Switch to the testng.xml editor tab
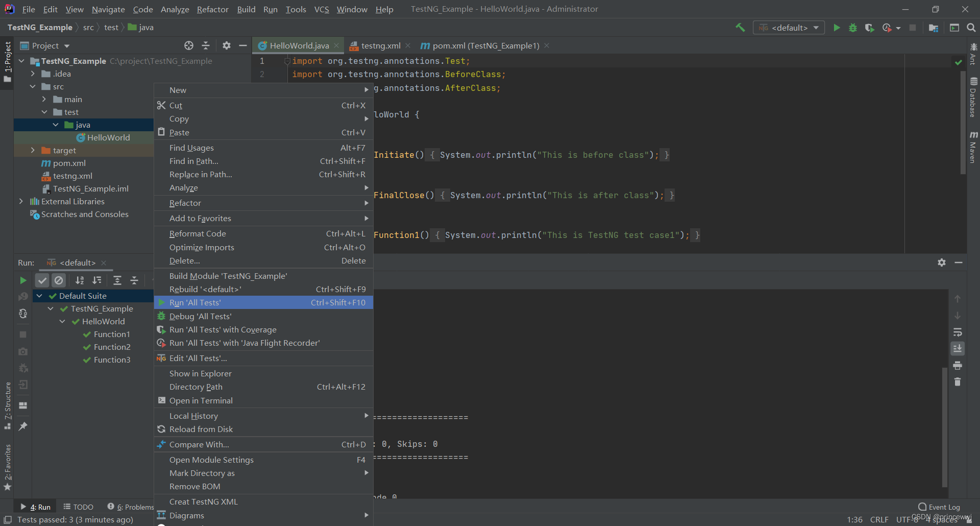 click(380, 45)
